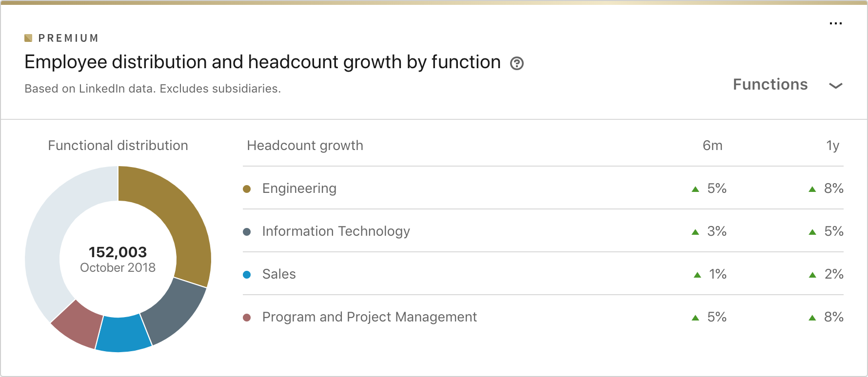Click the Information Technology row label
This screenshot has width=868, height=377.
[x=336, y=231]
